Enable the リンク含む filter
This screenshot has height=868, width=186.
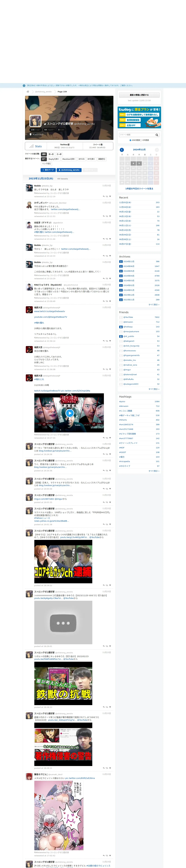47,164
